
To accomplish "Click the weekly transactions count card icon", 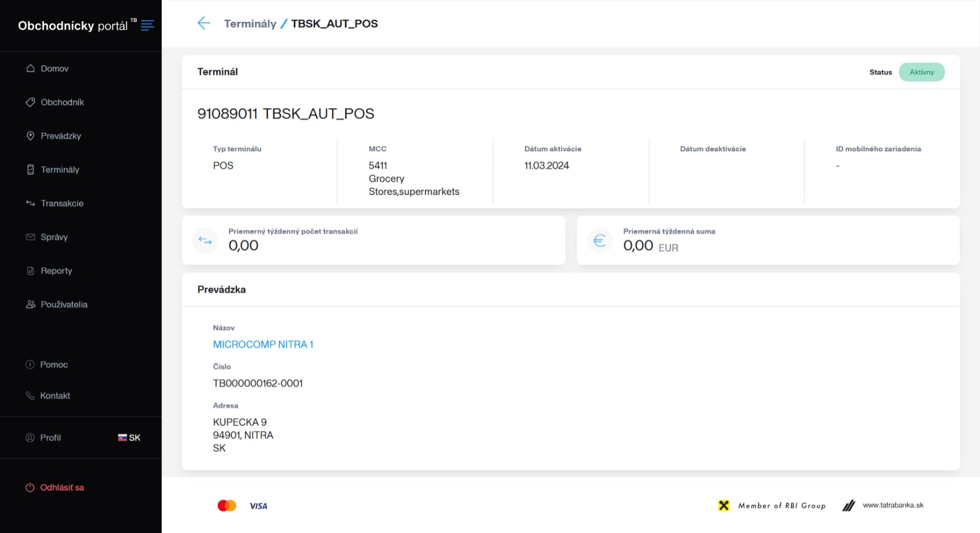I will pyautogui.click(x=205, y=241).
